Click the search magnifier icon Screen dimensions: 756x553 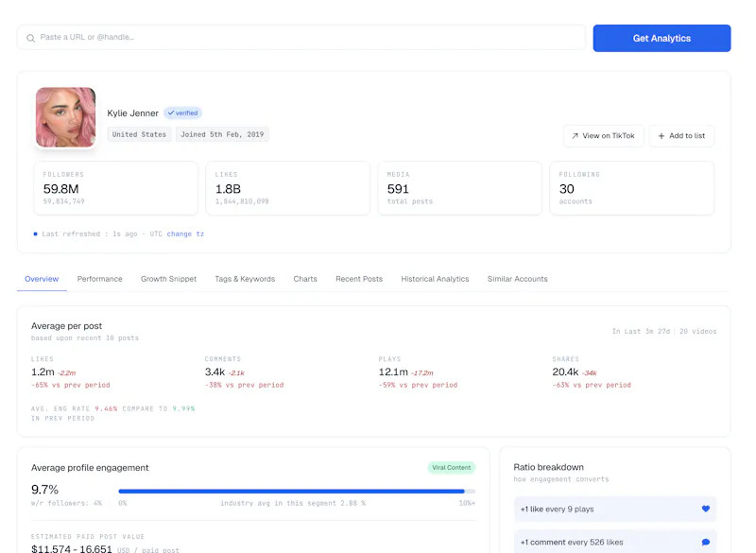point(30,38)
